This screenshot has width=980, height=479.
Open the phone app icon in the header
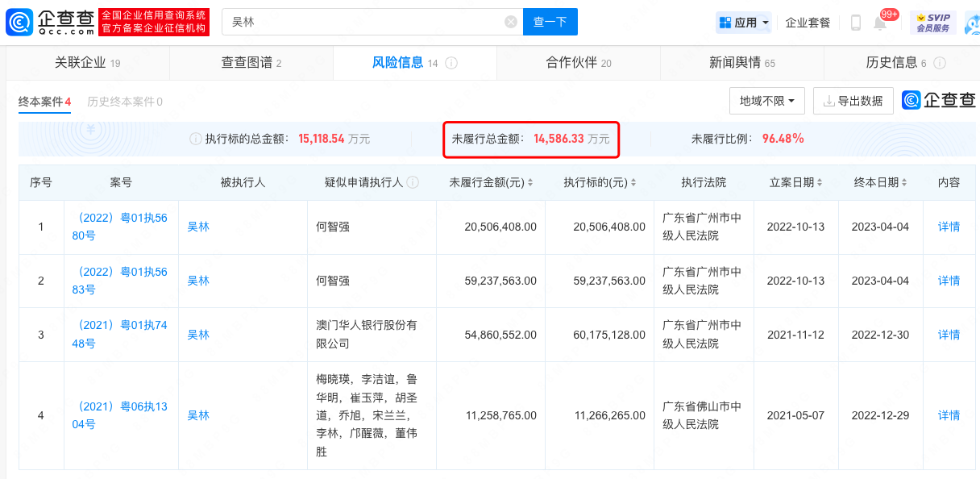click(x=856, y=23)
